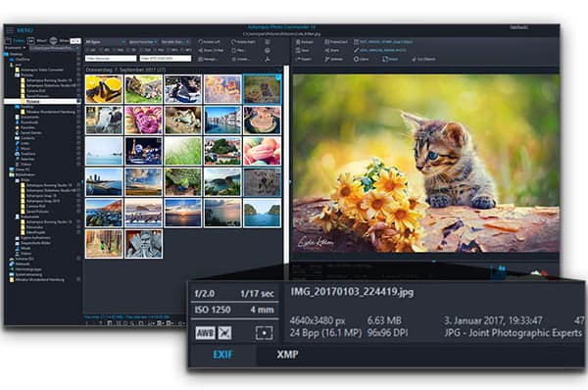Screen dimensions: 588x390
Task: Click the pencil rename icon in preview toolbar
Action: 357,50
